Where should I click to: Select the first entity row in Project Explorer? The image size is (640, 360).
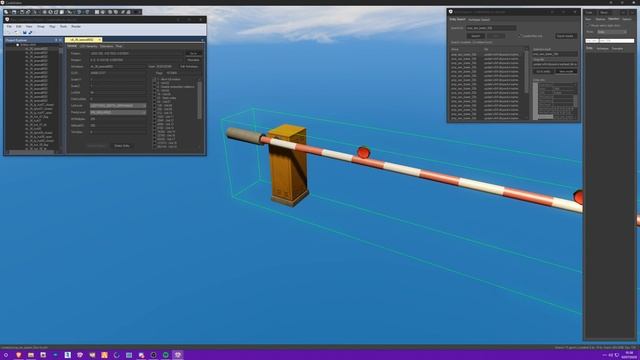coord(36,49)
